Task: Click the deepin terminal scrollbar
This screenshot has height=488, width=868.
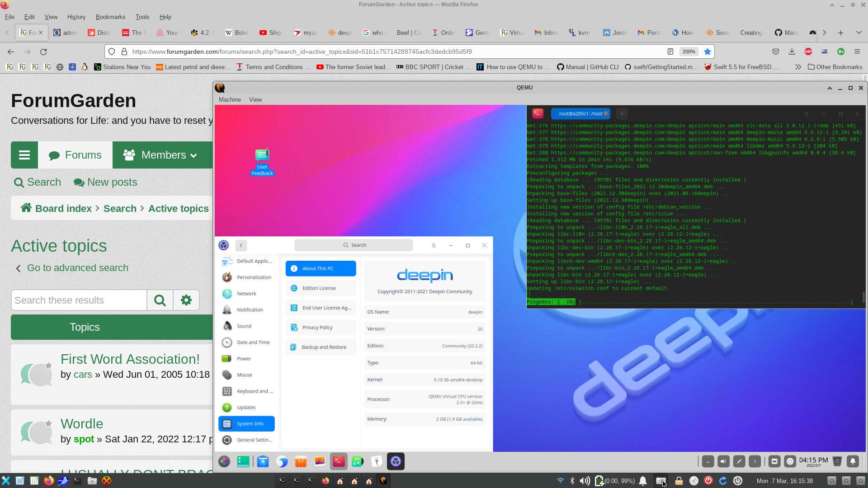Action: coord(863,296)
